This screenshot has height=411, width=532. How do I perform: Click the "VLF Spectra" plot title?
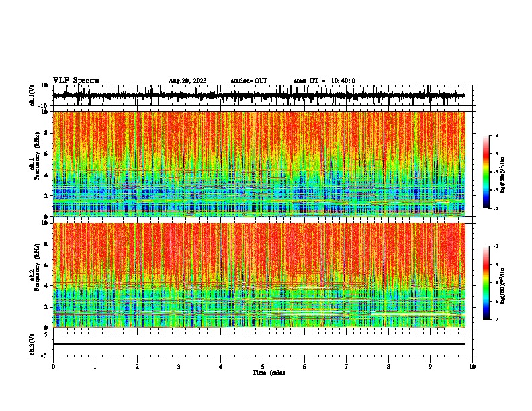[76, 80]
